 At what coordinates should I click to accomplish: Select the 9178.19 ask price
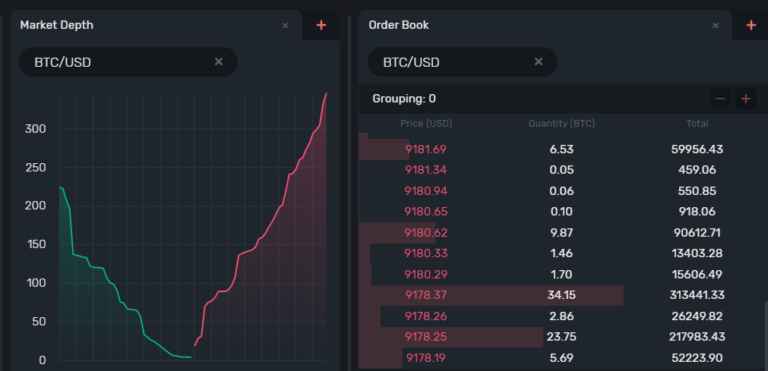(x=426, y=358)
